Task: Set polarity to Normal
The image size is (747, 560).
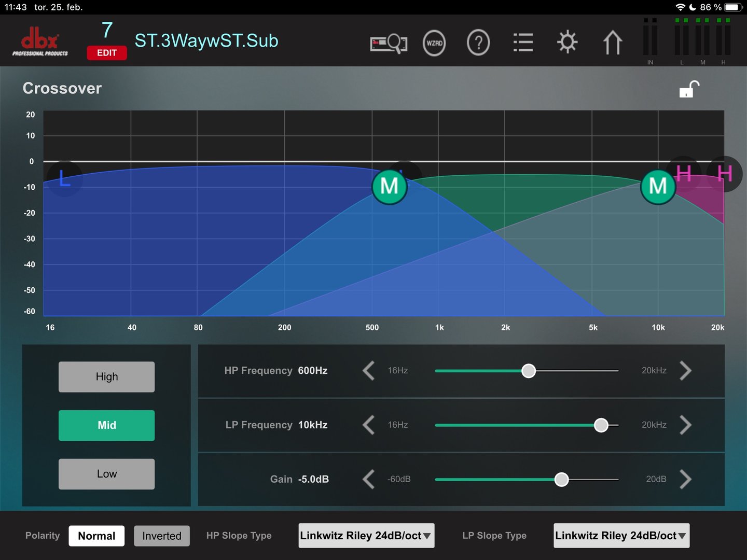Action: 96,536
